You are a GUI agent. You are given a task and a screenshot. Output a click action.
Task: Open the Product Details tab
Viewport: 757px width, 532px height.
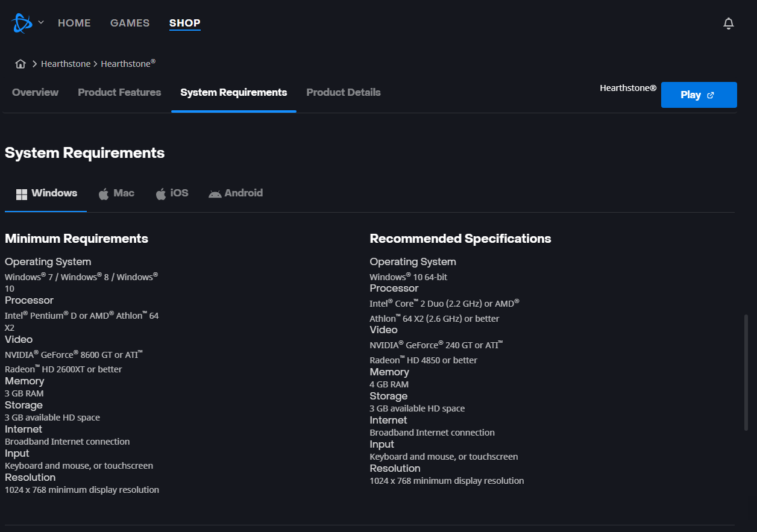[344, 92]
